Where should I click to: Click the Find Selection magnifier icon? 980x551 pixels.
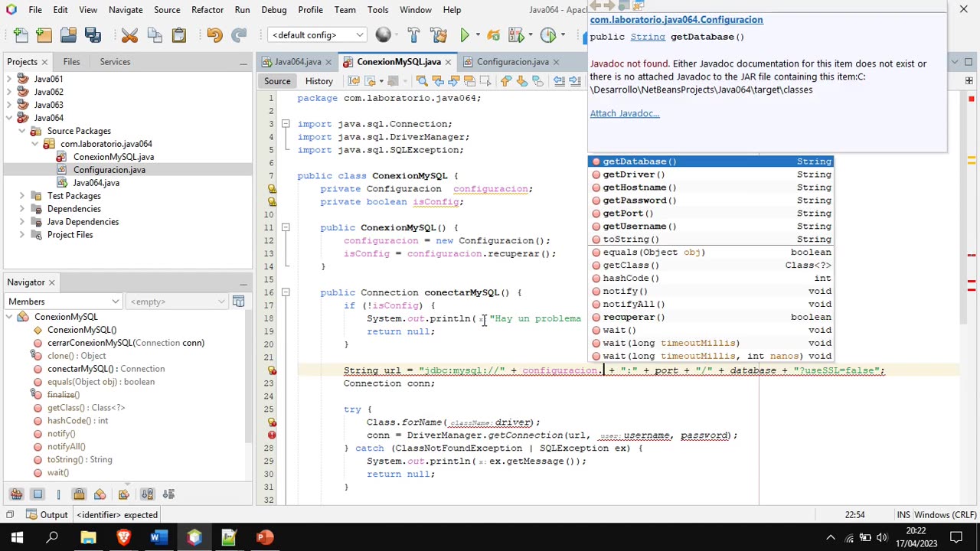(x=422, y=81)
